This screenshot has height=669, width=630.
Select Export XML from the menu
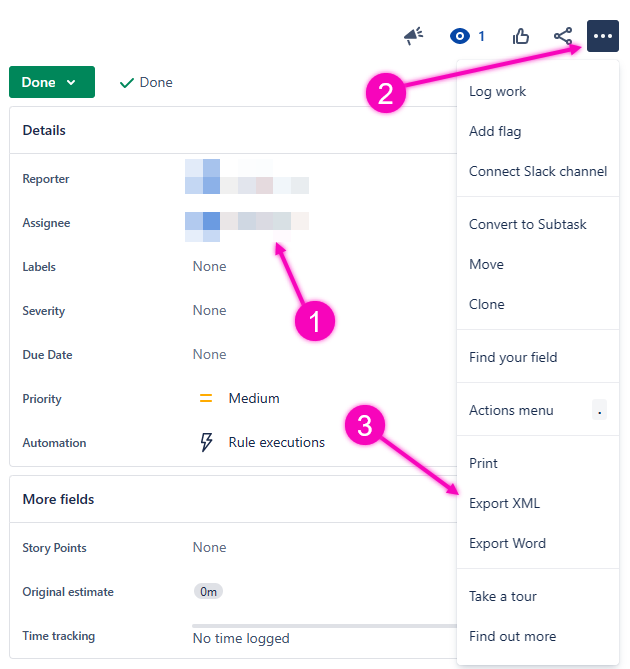coord(504,503)
